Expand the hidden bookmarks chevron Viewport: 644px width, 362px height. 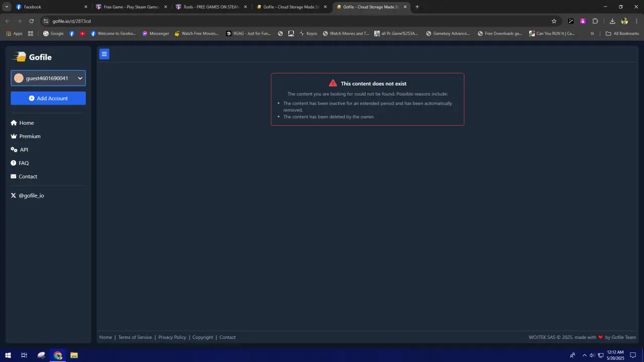click(x=592, y=34)
